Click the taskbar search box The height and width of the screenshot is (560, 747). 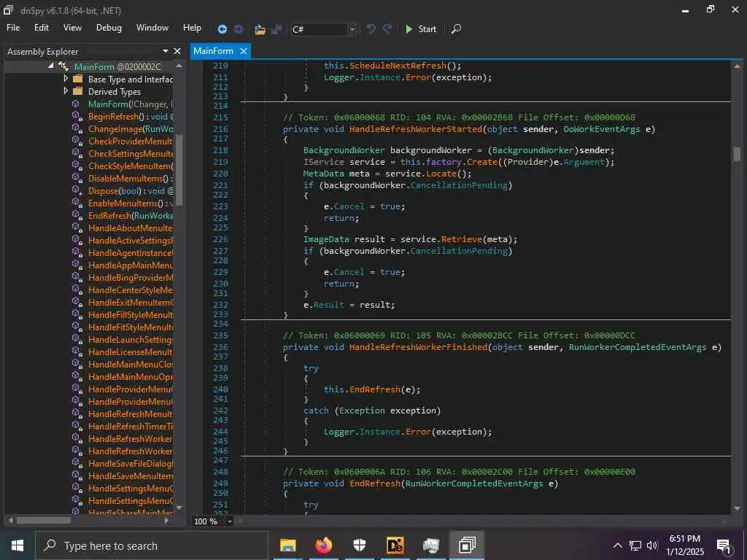point(152,545)
